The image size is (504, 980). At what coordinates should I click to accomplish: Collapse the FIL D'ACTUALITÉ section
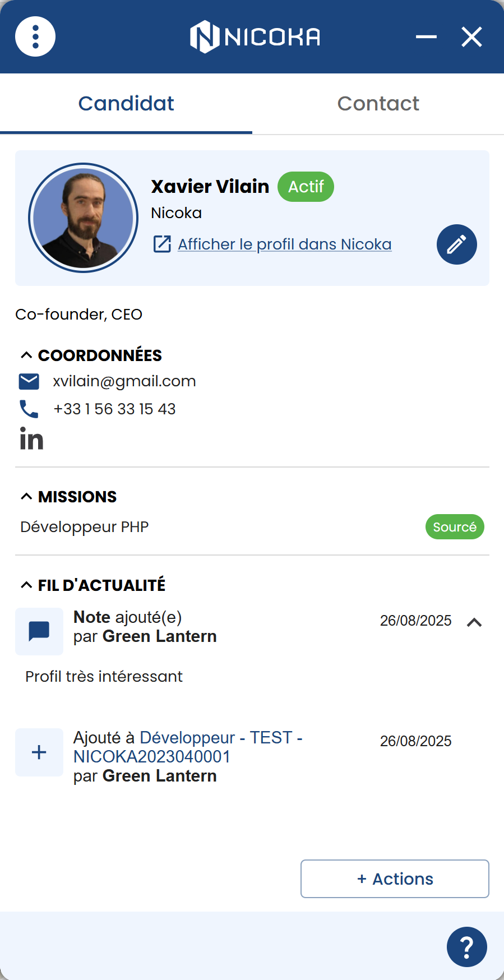tap(26, 585)
